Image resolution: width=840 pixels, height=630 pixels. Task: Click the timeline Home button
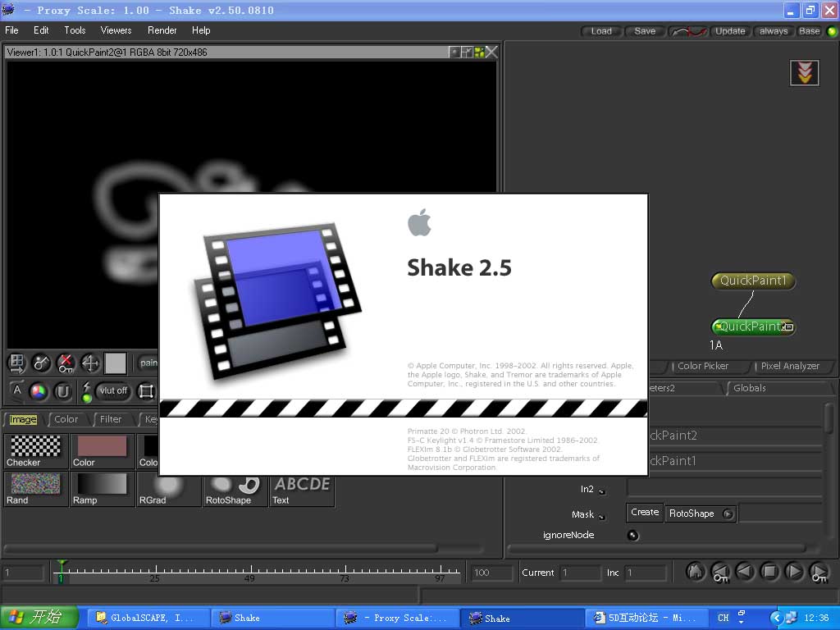point(695,572)
